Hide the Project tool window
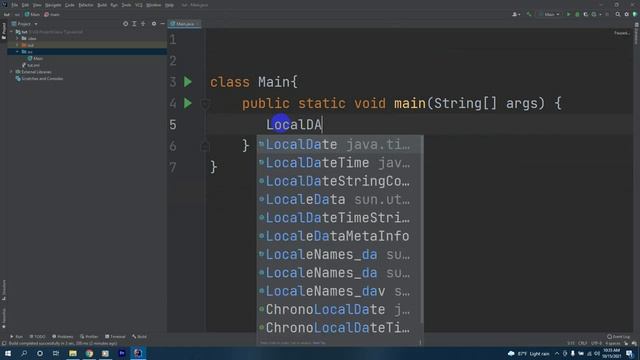640x360 pixels. 162,24
